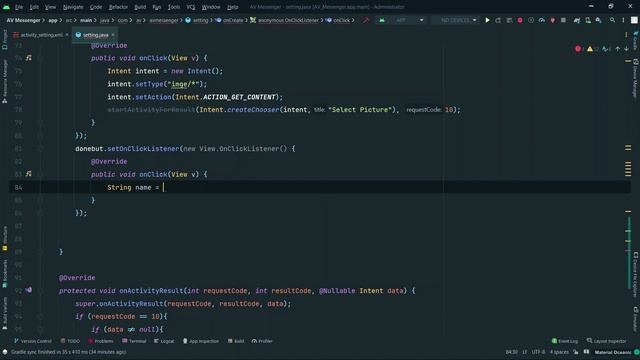Screen dimensions: 640x360
Task: Open the Tools menu
Action: [174, 7]
